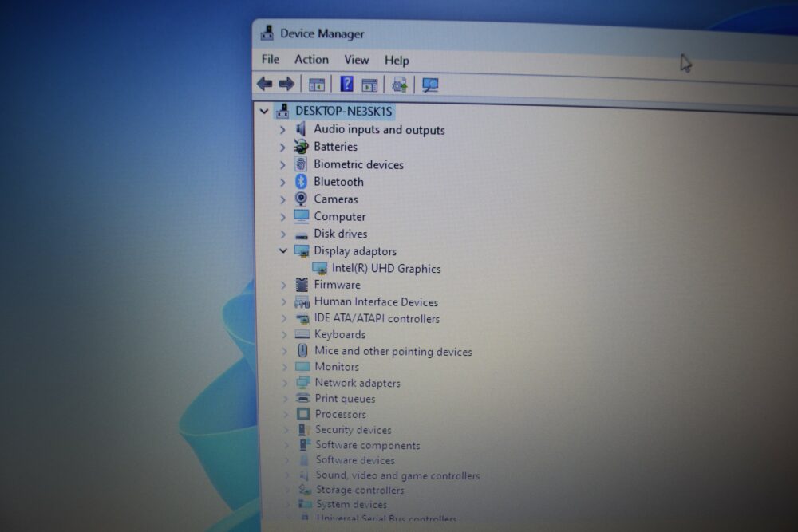Click the Action Pane toolbar icon
The width and height of the screenshot is (798, 532).
click(369, 85)
